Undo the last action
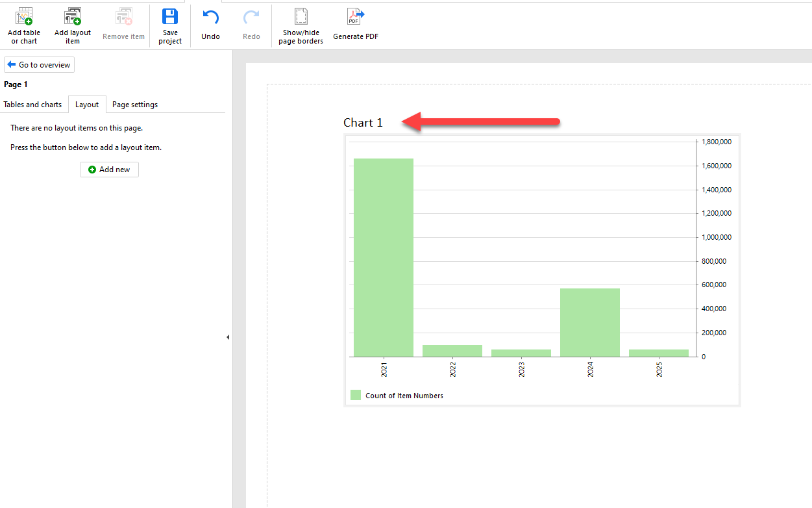 pos(210,18)
